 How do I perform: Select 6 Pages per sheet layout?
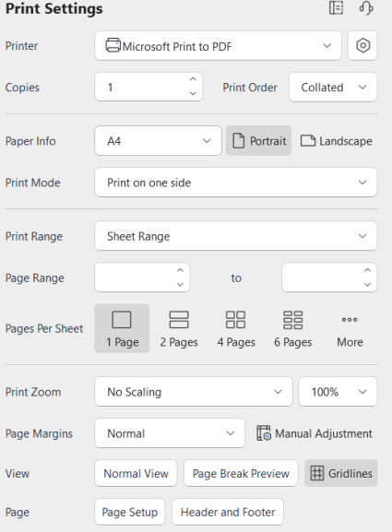[293, 328]
